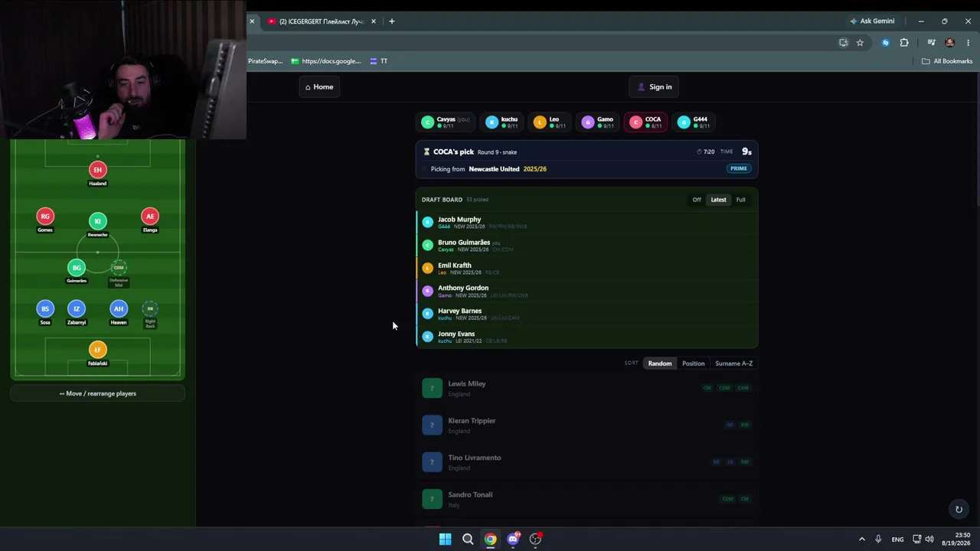Select the AH Heaven defender token
980x551 pixels.
tap(119, 308)
